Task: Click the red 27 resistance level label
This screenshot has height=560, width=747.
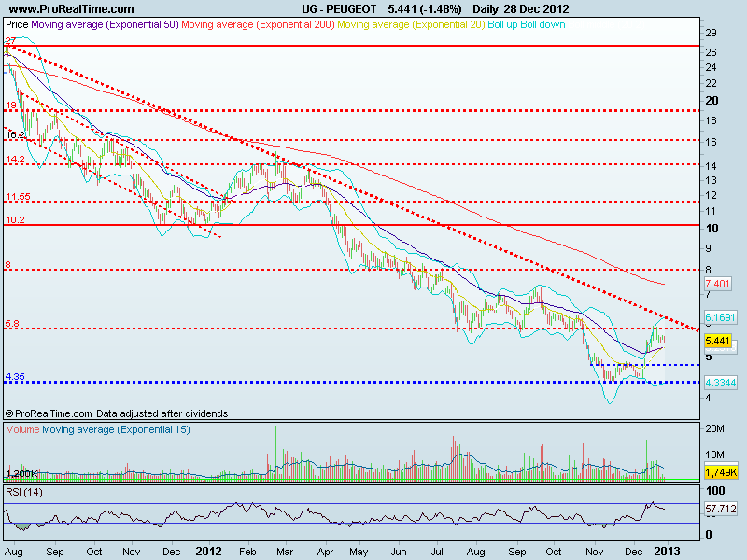Action: pyautogui.click(x=10, y=41)
